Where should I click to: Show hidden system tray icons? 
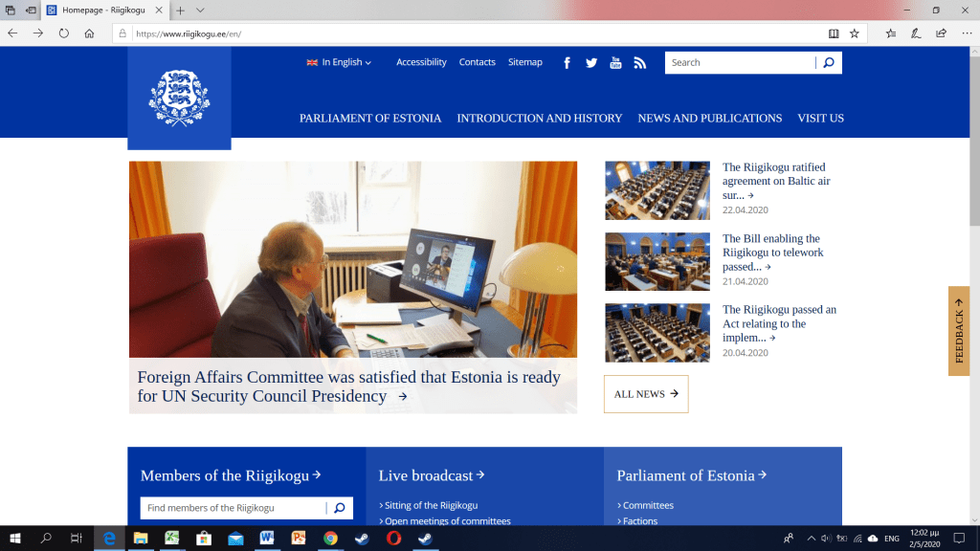point(812,539)
